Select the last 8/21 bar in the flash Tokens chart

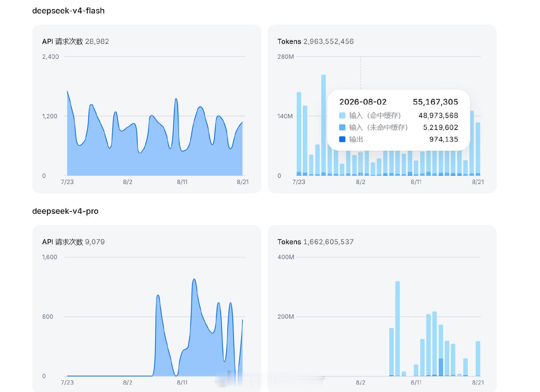click(478, 149)
